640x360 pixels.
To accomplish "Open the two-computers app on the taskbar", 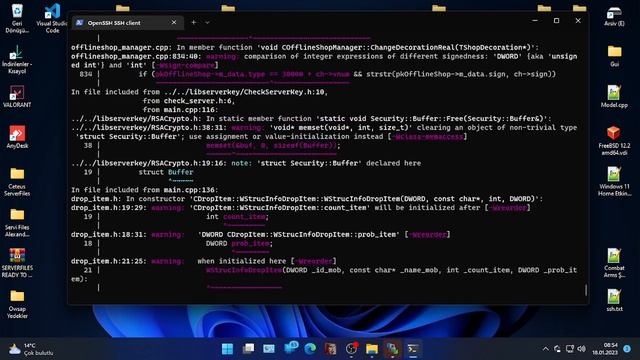I will 393,349.
